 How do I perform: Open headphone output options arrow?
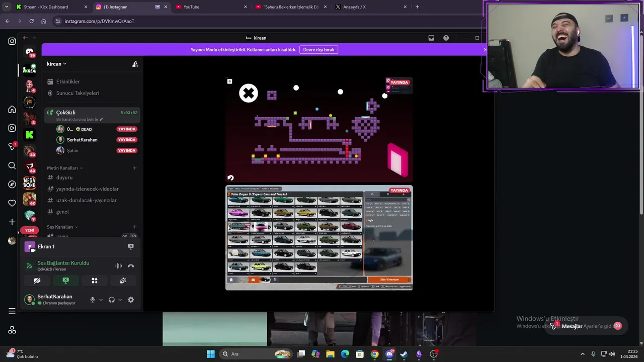[x=120, y=300]
